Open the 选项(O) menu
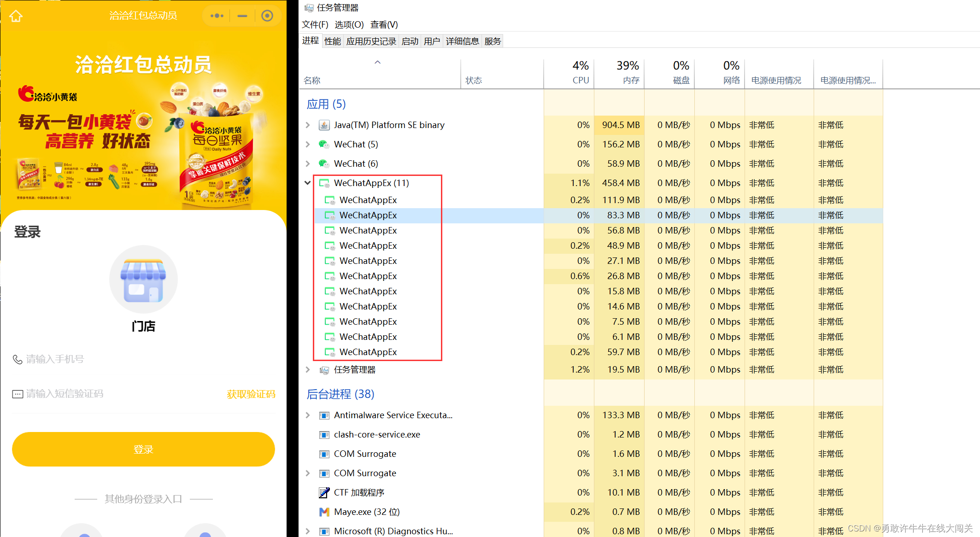This screenshot has height=537, width=980. 349,24
